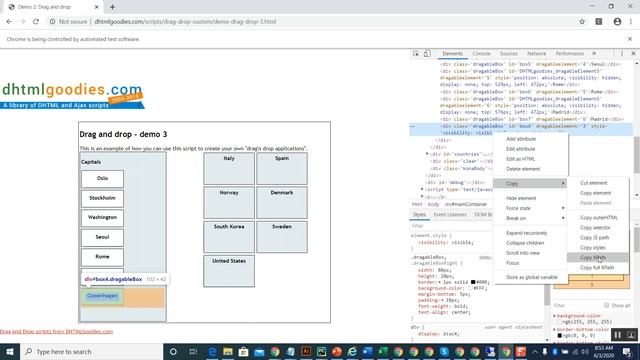
Task: Select Copy JS path in submenu
Action: point(595,238)
